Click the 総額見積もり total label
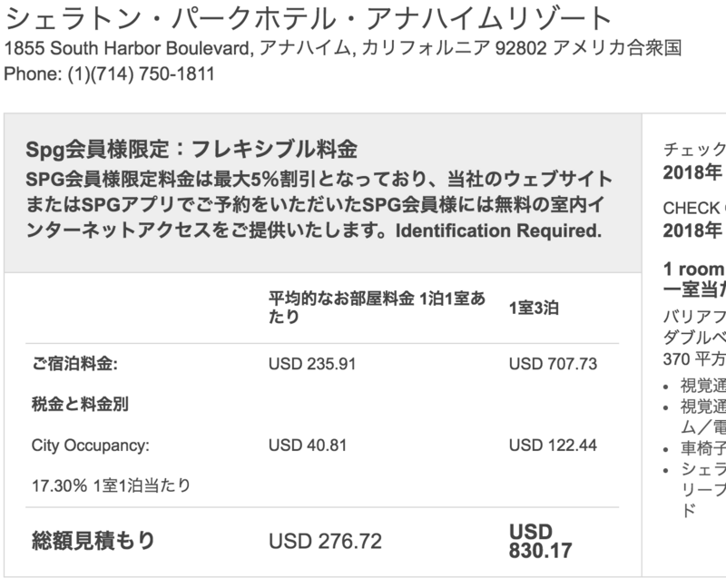The height and width of the screenshot is (588, 726). [x=93, y=541]
